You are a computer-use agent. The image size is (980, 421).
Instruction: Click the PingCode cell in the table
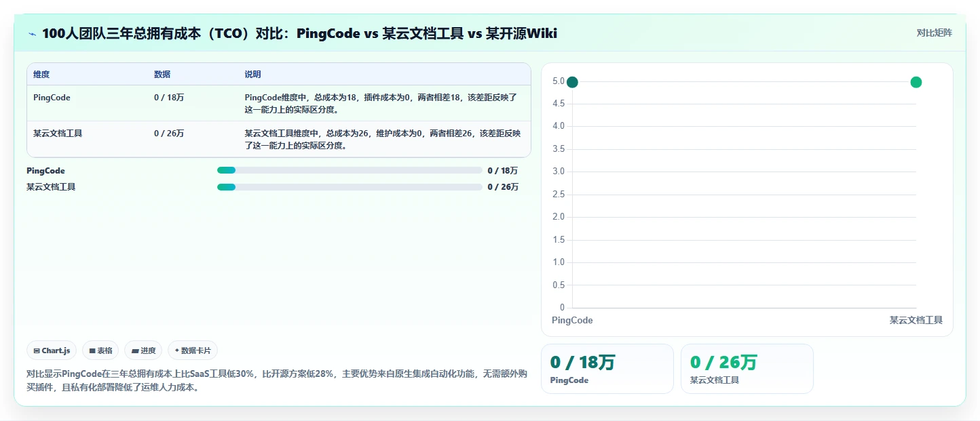pyautogui.click(x=52, y=98)
